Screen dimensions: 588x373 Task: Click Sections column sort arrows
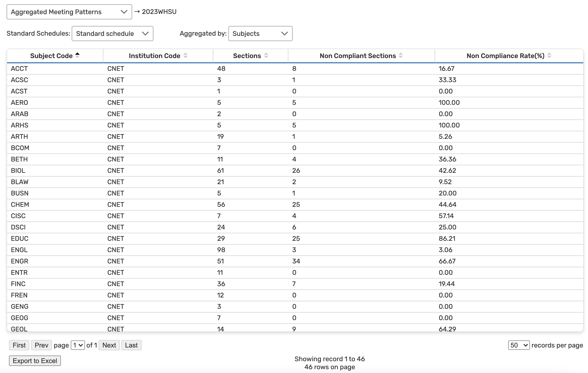[266, 56]
